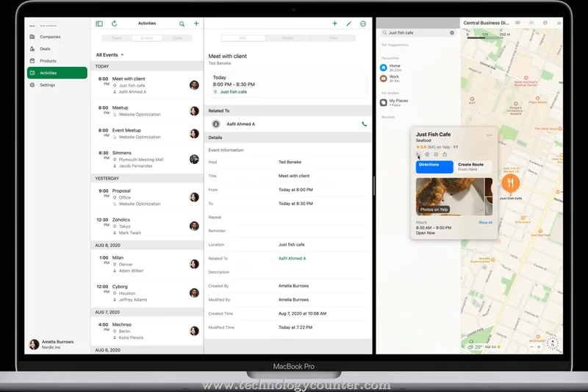Click the location tracking icon in Maps toolbar
The height and width of the screenshot is (392, 588).
coord(545,23)
